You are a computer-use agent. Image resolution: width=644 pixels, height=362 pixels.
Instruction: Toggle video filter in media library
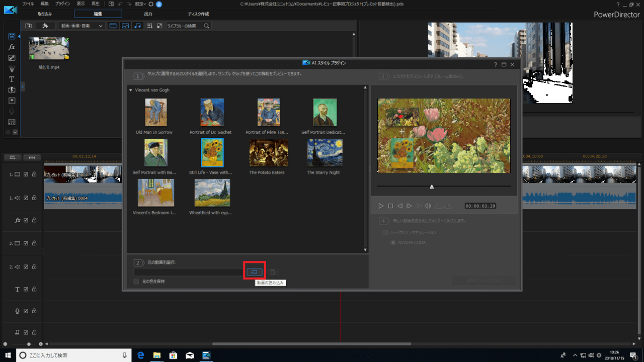pyautogui.click(x=113, y=26)
